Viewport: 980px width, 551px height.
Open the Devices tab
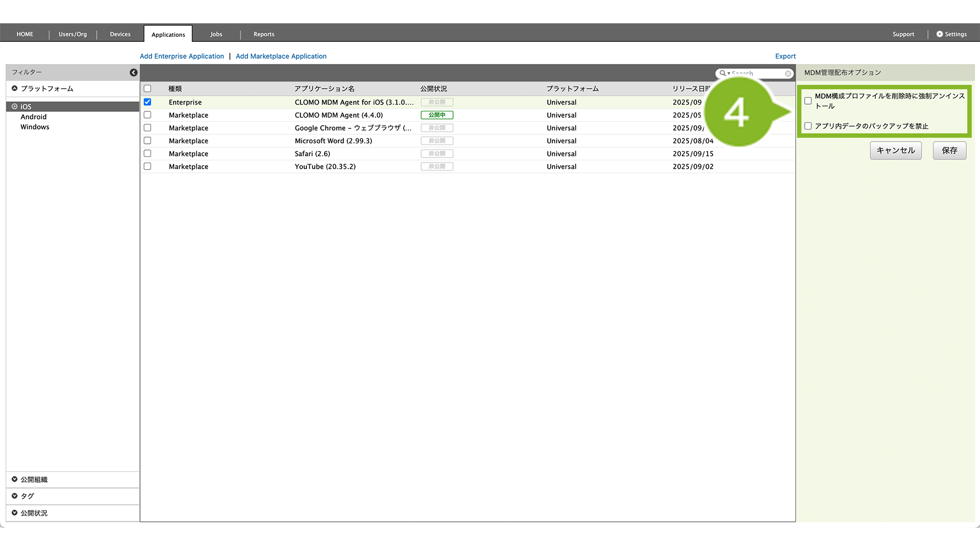[x=120, y=34]
